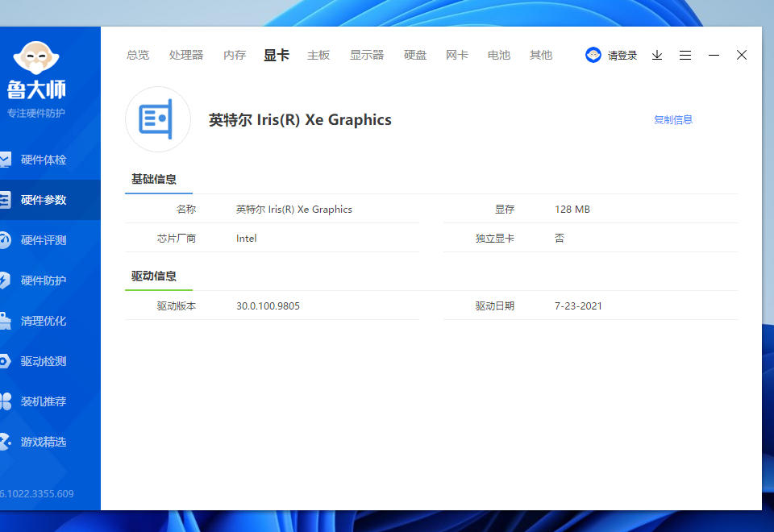Switch to 处理器 tab

(x=186, y=55)
